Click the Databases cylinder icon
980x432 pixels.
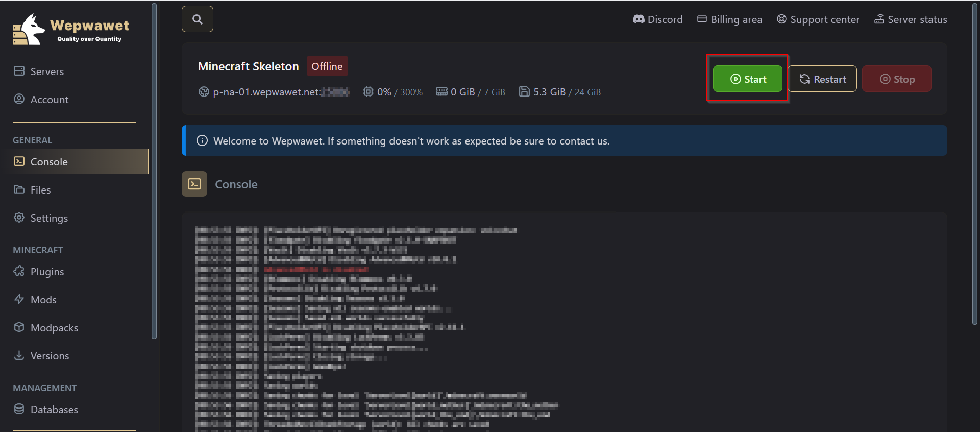(x=19, y=409)
